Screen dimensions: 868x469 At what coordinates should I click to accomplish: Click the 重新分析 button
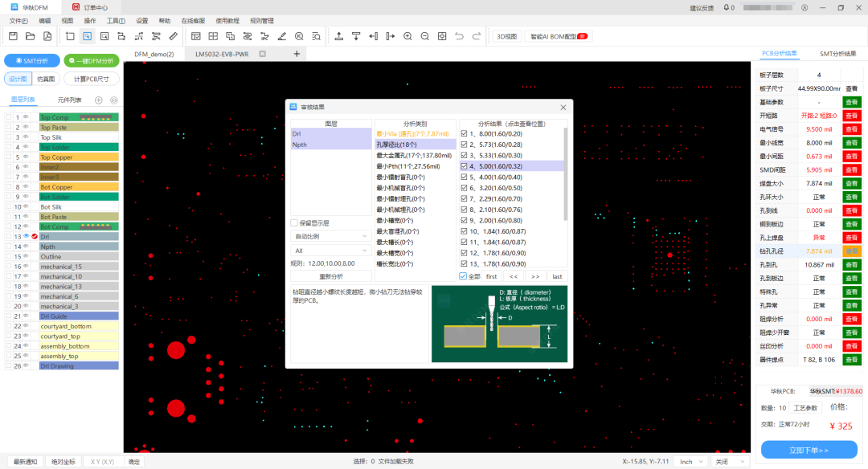[x=331, y=276]
